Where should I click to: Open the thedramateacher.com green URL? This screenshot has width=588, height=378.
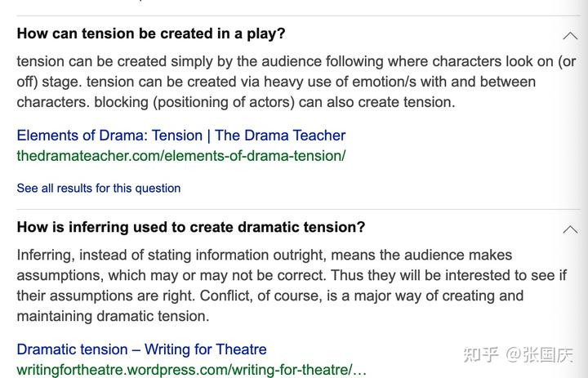pos(180,155)
